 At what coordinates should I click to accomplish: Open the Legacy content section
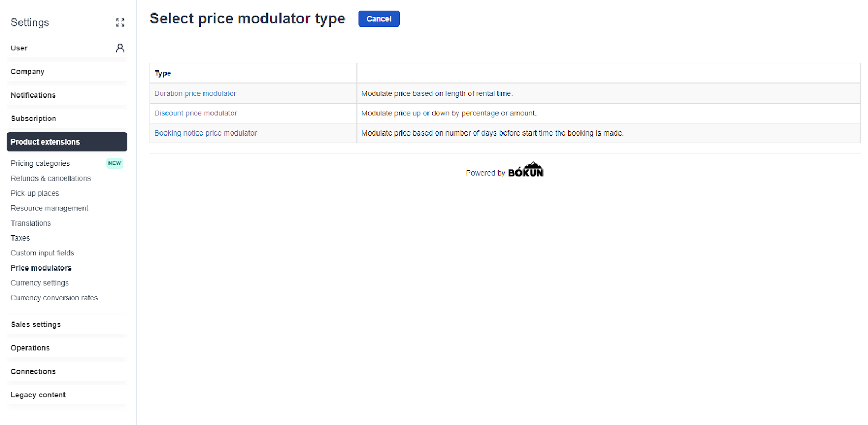67,395
